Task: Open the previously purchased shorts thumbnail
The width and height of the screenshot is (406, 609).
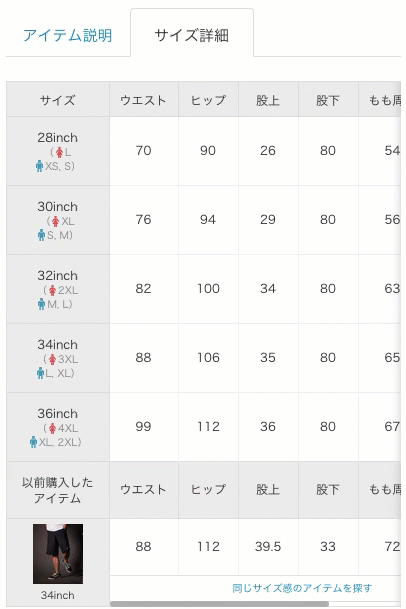Action: 58,554
